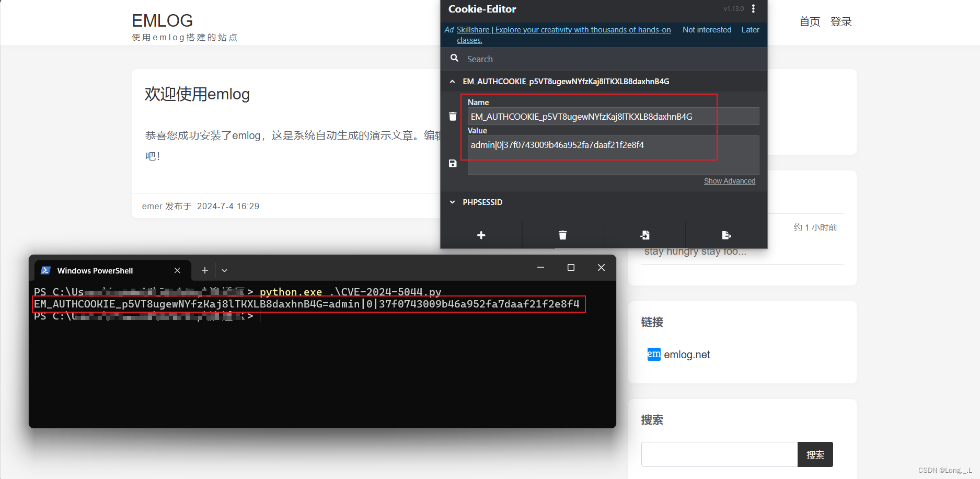Click the Search magnifier icon in Cookie-Editor
Screen dimensions: 980x479
click(x=454, y=58)
